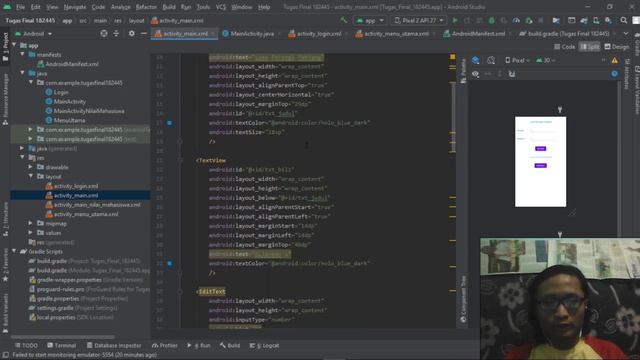This screenshot has height=360, width=640.
Task: Click the Orientation for Preview icon
Action: tap(491, 60)
